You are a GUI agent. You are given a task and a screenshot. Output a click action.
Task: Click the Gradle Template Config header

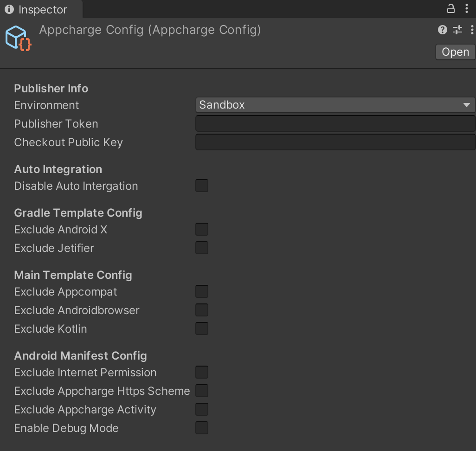click(78, 213)
